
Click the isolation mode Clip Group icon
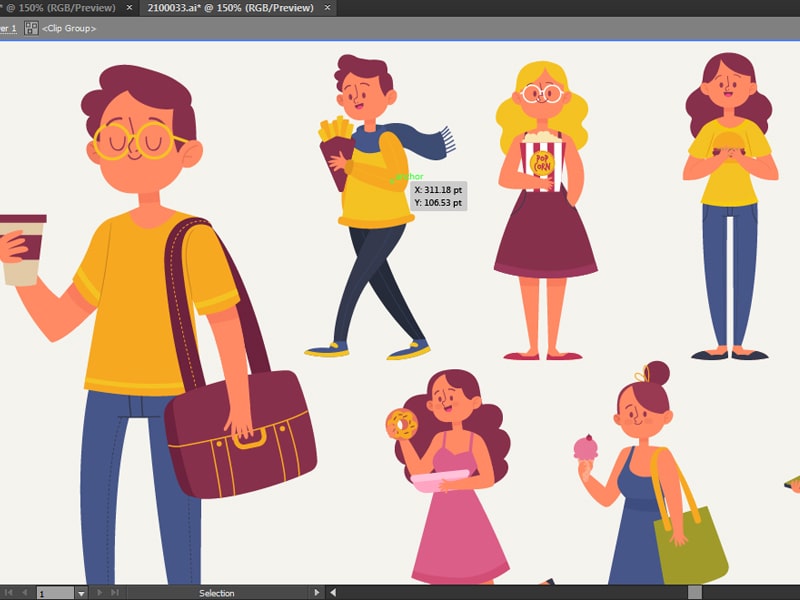click(31, 28)
